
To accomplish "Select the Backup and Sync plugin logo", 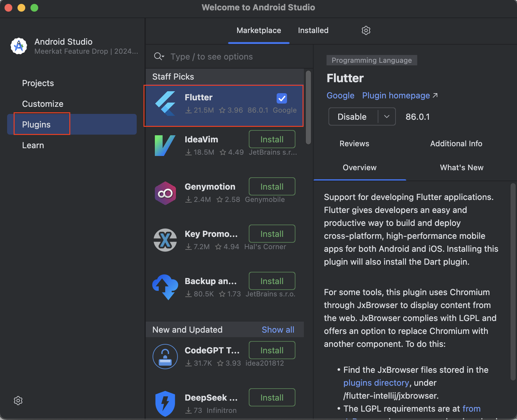I will [x=165, y=287].
